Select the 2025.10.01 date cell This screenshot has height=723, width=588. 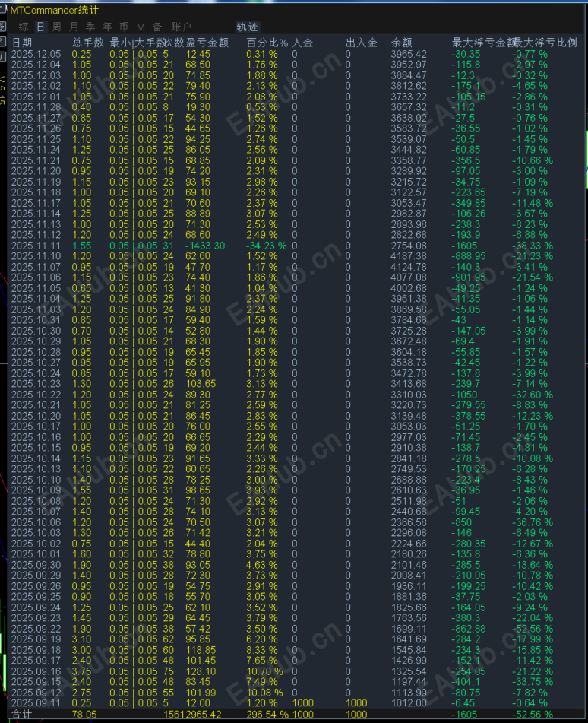click(x=36, y=554)
